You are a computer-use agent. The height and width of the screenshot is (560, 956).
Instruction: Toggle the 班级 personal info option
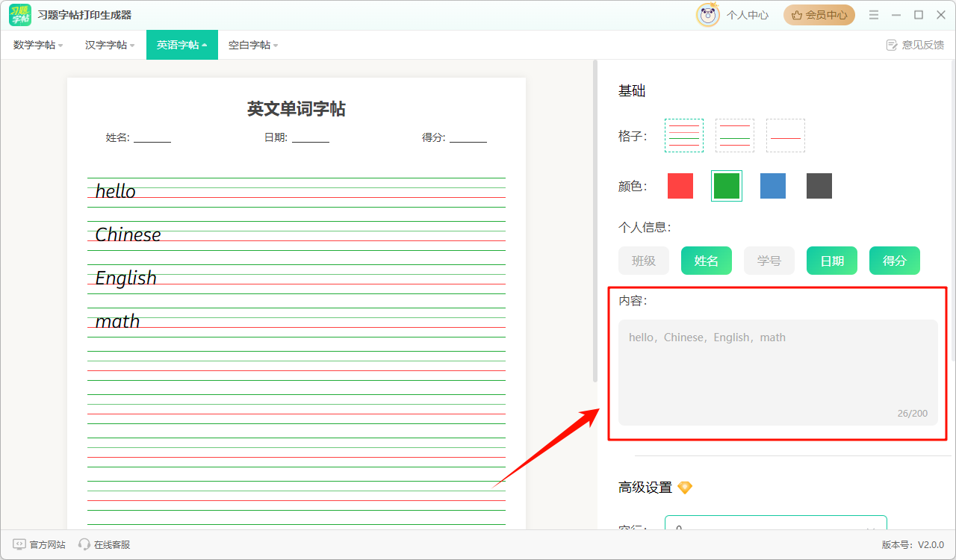[x=644, y=261]
